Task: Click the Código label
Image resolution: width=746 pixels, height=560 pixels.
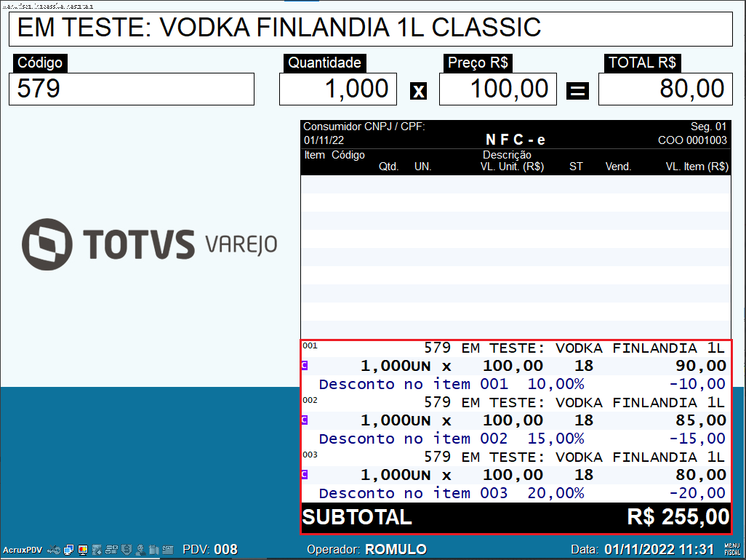Action: point(40,63)
